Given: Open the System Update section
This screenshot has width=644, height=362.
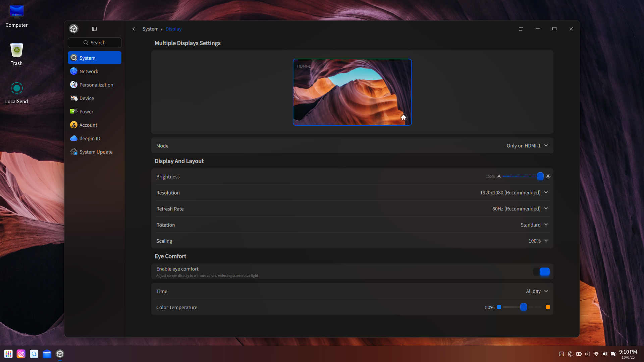Looking at the screenshot, I should pos(96,152).
